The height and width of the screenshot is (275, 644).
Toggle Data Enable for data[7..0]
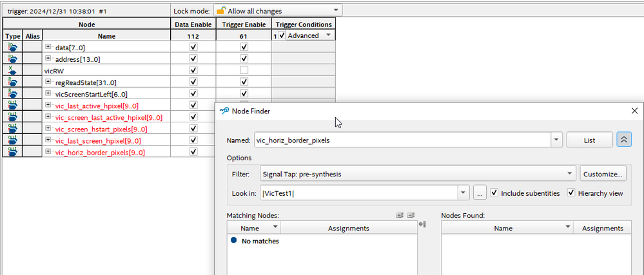coord(193,47)
